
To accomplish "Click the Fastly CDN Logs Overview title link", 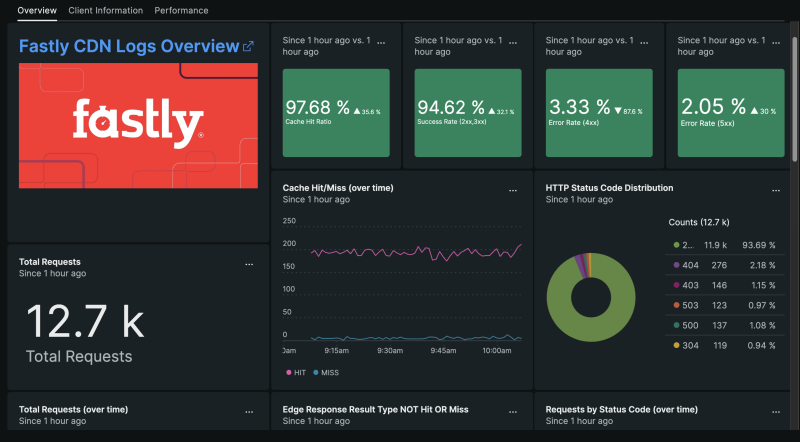I will pyautogui.click(x=129, y=46).
